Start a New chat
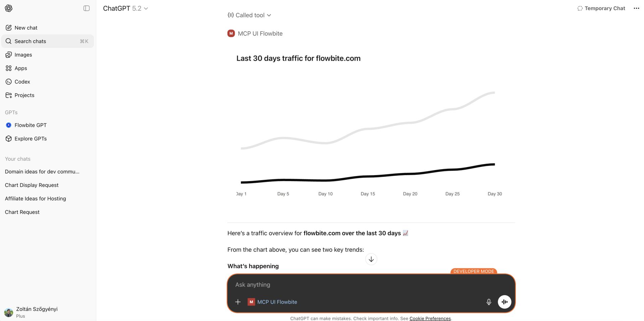Screen dimensions: 644x321 [x=26, y=28]
